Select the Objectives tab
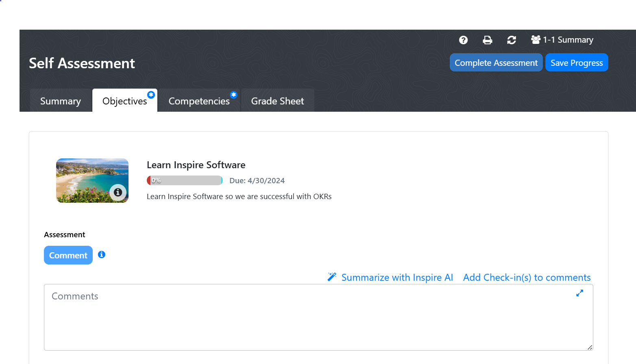 tap(125, 101)
